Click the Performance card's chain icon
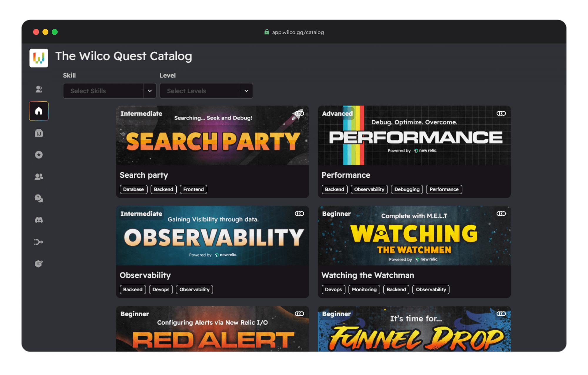Image resolution: width=588 pixels, height=375 pixels. (x=501, y=114)
